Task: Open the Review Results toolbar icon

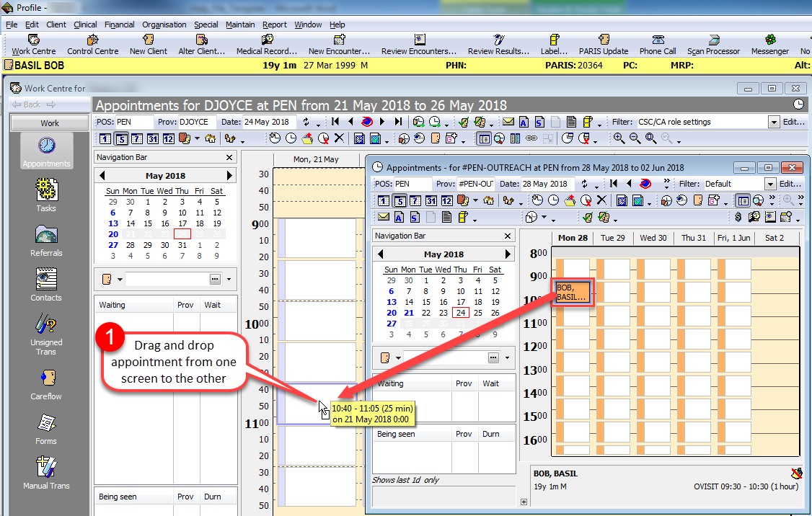Action: point(499,45)
